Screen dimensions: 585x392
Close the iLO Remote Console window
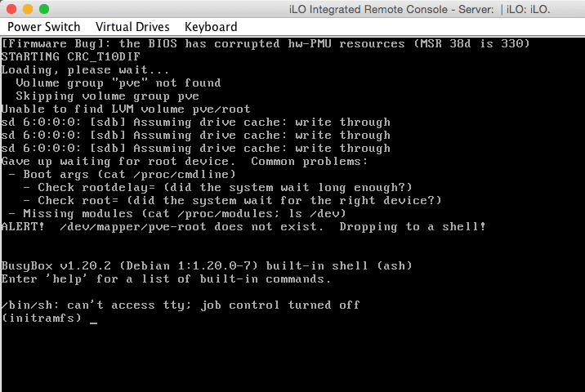point(11,9)
